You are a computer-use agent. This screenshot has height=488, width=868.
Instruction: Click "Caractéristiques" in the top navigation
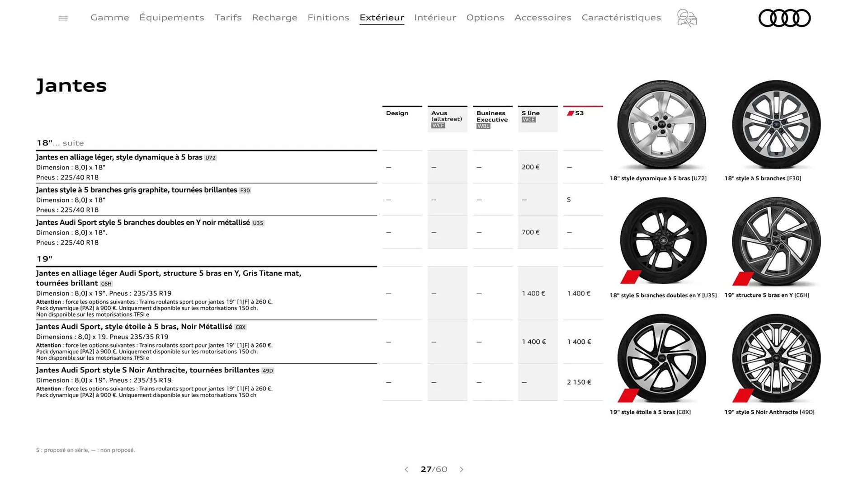(621, 18)
